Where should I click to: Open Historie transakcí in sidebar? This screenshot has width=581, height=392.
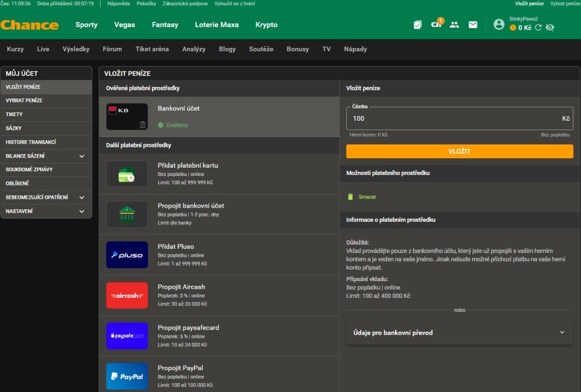[46, 142]
